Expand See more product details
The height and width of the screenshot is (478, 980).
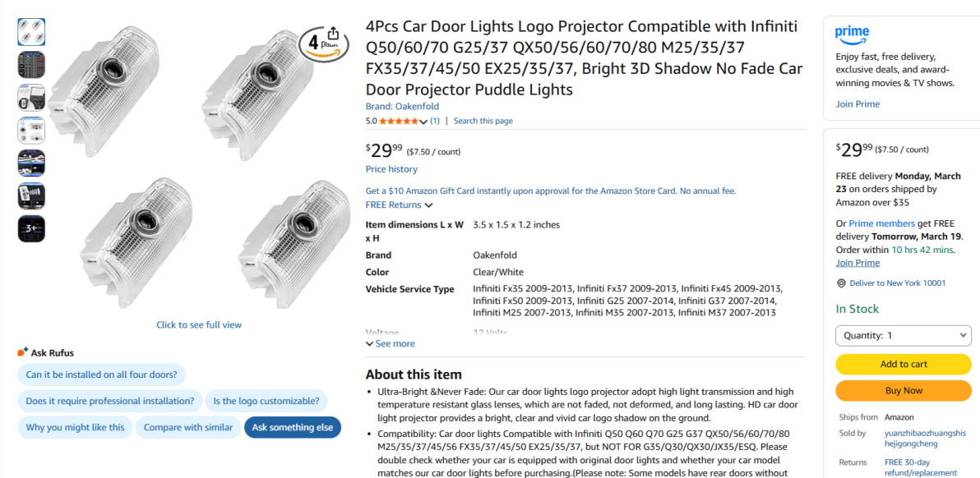pos(391,344)
